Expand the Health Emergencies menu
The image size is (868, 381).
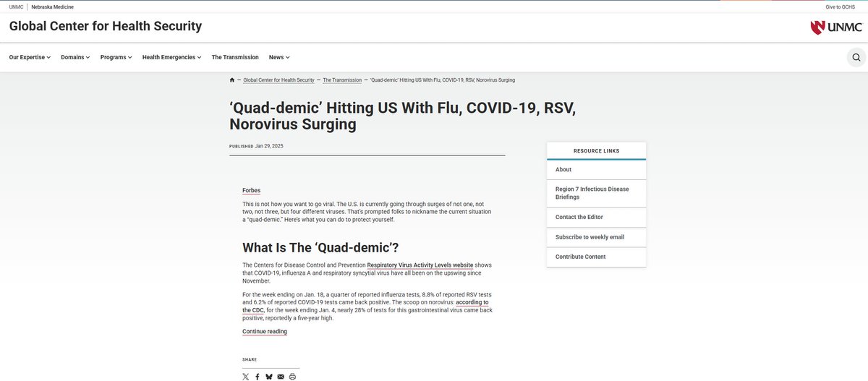click(x=172, y=57)
